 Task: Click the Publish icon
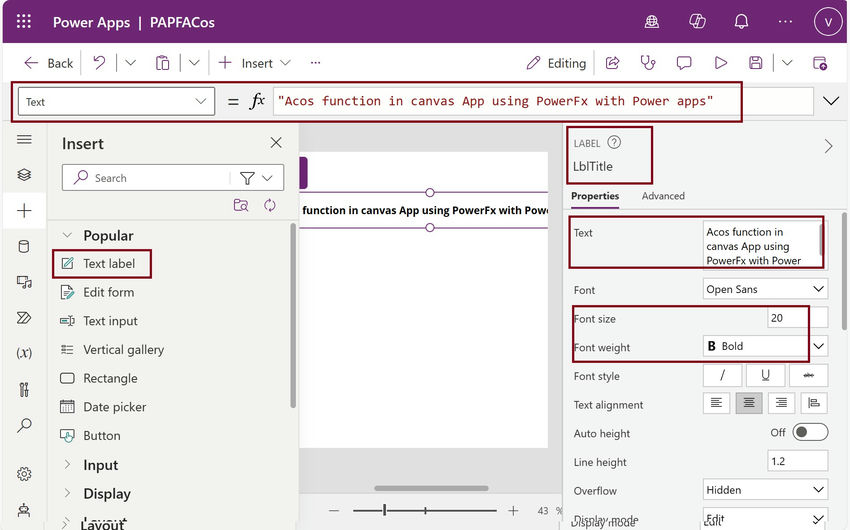click(x=820, y=63)
